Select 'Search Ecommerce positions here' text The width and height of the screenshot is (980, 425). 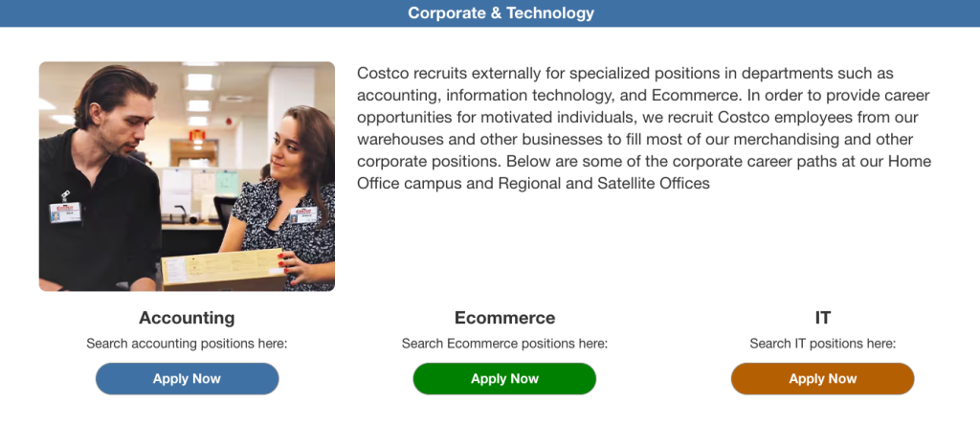click(x=504, y=344)
